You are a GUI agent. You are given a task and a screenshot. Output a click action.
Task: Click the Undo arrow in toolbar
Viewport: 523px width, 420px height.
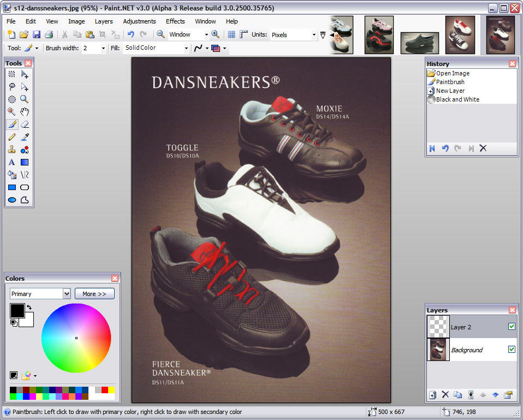coord(131,34)
